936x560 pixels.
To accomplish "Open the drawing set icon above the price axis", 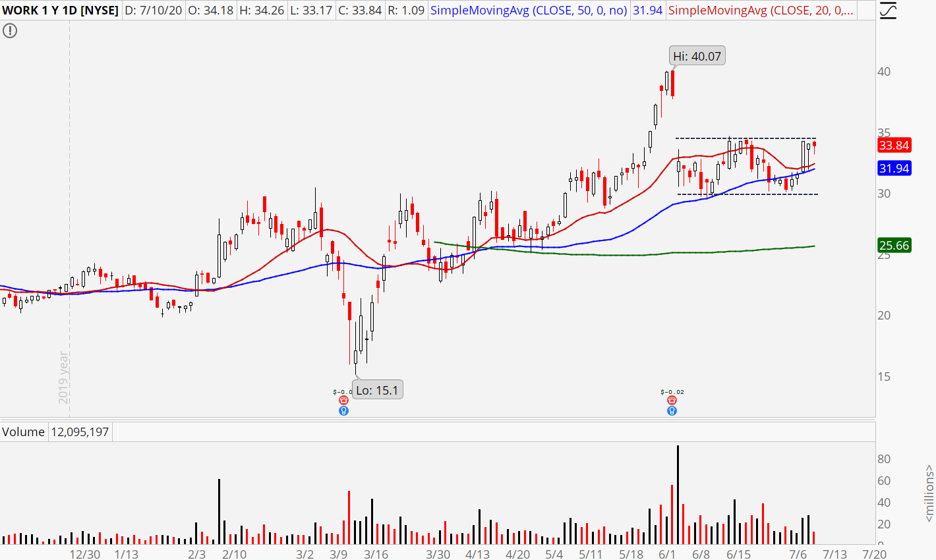I will (888, 11).
